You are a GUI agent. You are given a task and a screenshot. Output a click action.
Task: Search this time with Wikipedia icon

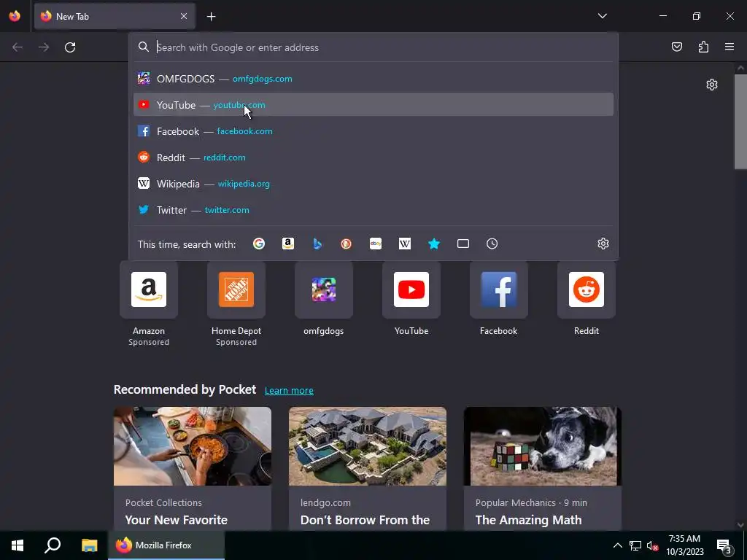pyautogui.click(x=404, y=244)
